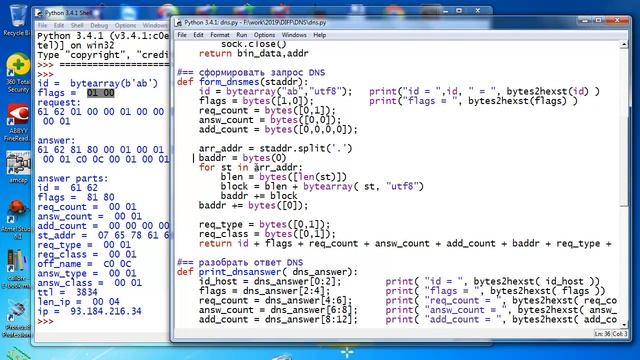This screenshot has width=640, height=360.
Task: Click scroll down arrow in dns.py editor
Action: point(624,324)
